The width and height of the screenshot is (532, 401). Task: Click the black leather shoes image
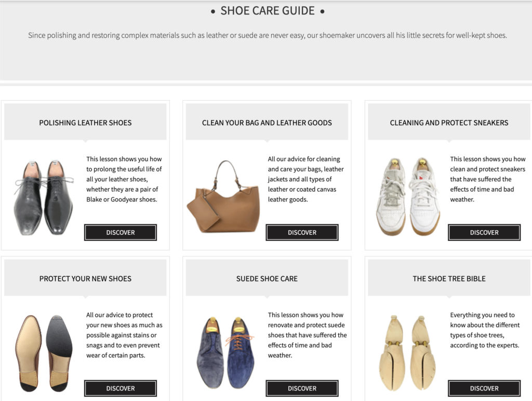(x=43, y=192)
